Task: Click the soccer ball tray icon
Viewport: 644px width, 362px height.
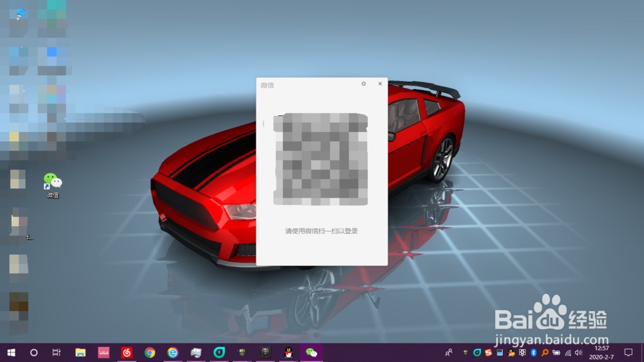Action: click(x=522, y=352)
